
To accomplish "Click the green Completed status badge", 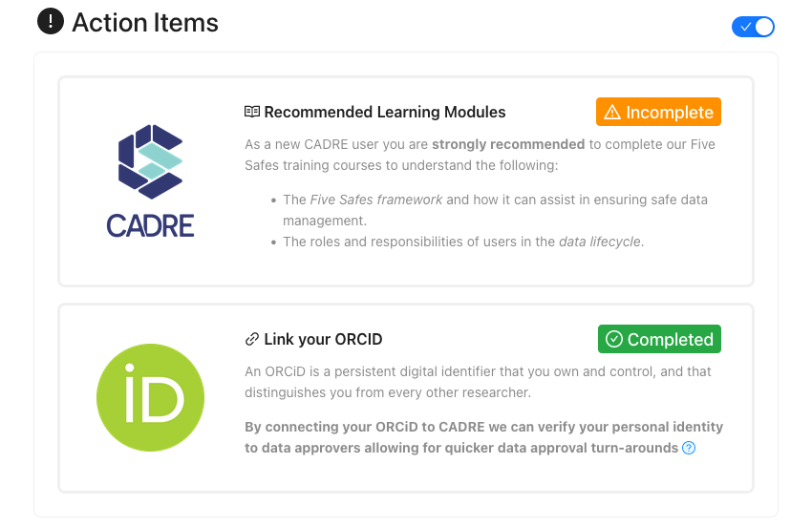I will point(659,339).
